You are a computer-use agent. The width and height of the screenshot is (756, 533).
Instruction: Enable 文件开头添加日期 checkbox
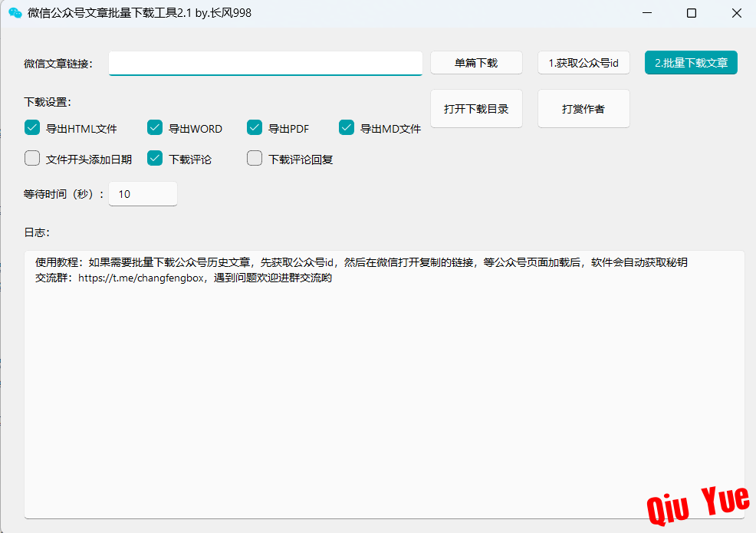click(x=32, y=158)
